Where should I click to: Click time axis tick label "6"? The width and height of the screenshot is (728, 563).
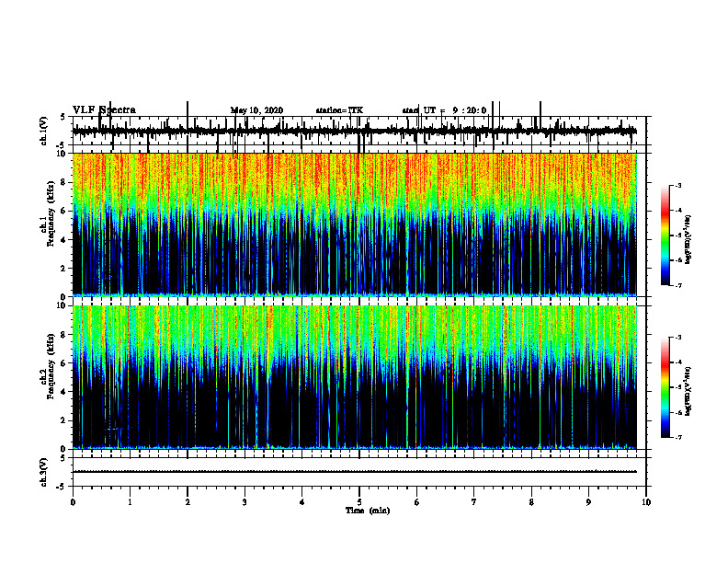point(417,502)
